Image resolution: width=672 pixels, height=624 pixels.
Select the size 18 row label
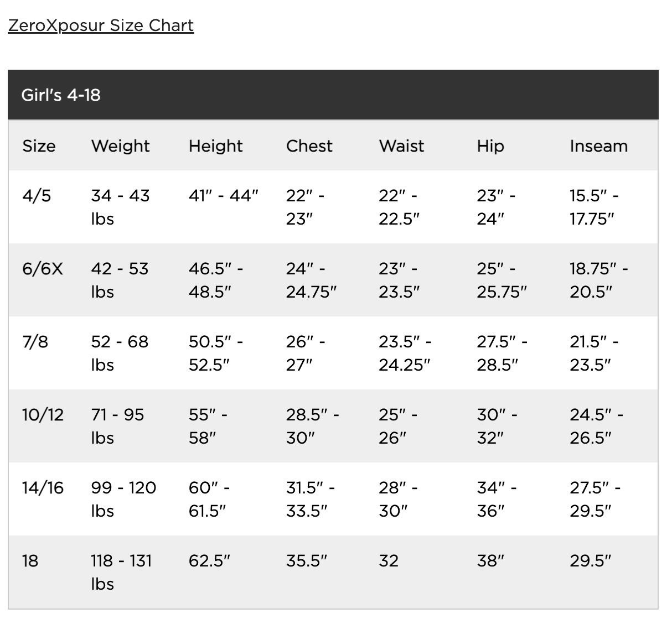[x=30, y=561]
